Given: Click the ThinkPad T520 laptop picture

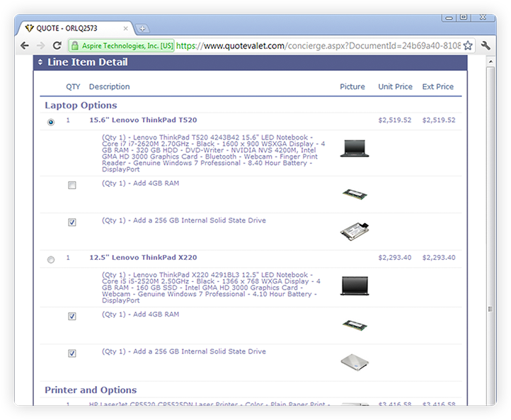Looking at the screenshot, I should (x=353, y=149).
